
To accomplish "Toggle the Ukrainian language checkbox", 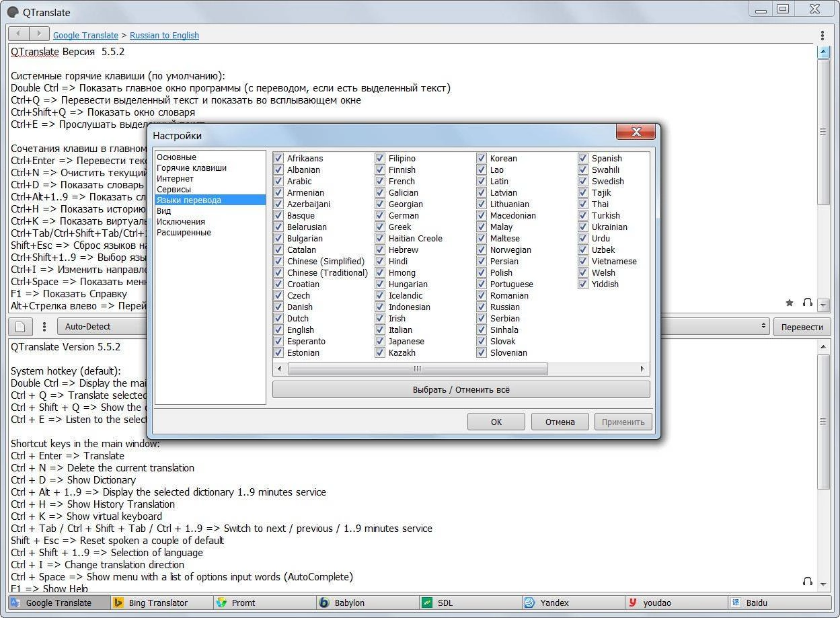I will (x=583, y=227).
